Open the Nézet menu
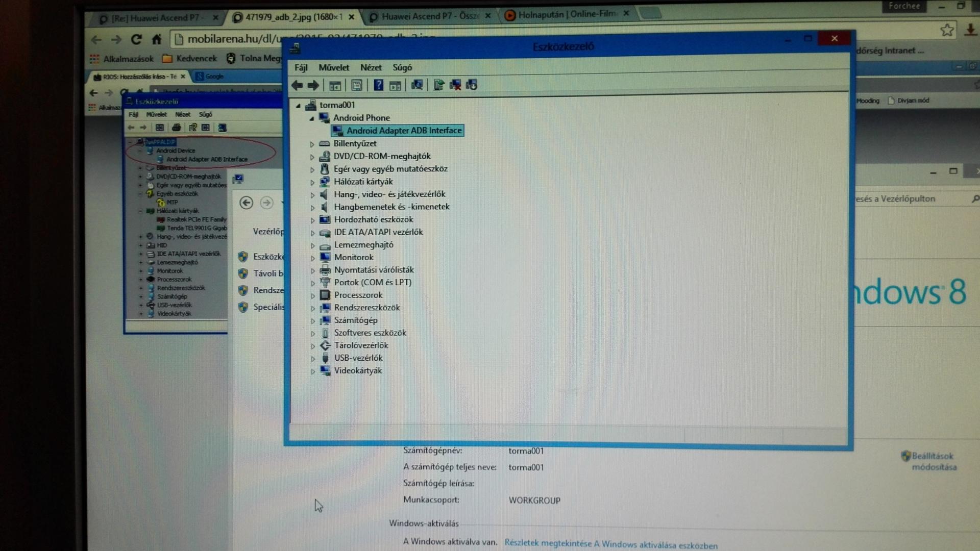980x551 pixels. [371, 67]
